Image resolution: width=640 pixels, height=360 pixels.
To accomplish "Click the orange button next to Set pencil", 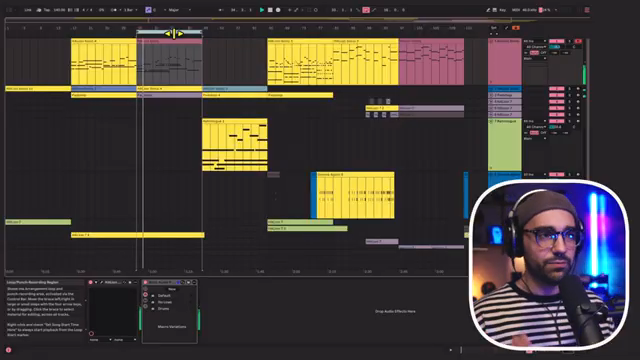I will pyautogui.click(x=516, y=28).
